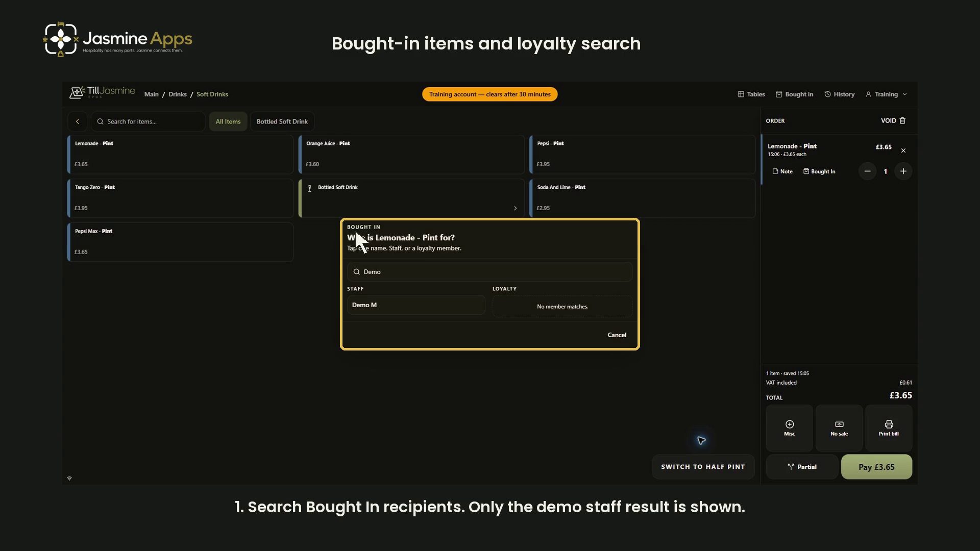Open order History
The height and width of the screenshot is (551, 980).
pos(839,94)
